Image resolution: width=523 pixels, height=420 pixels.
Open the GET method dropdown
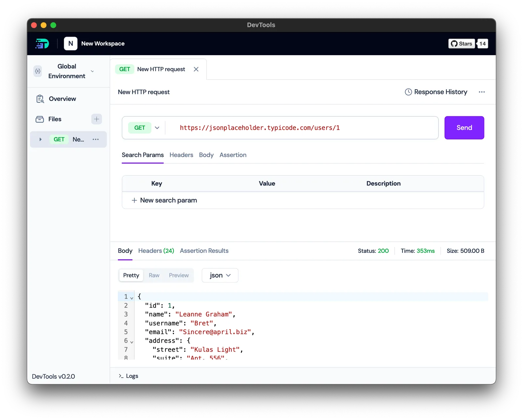144,128
